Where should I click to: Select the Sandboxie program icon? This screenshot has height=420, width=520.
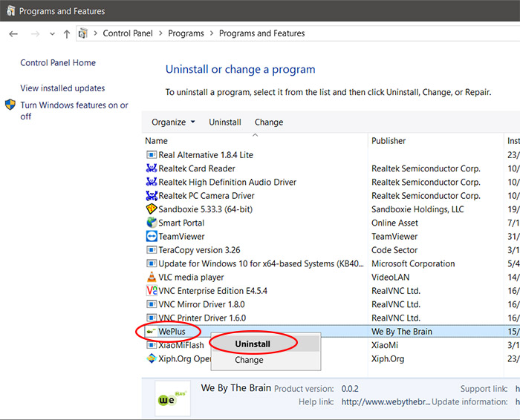click(152, 209)
